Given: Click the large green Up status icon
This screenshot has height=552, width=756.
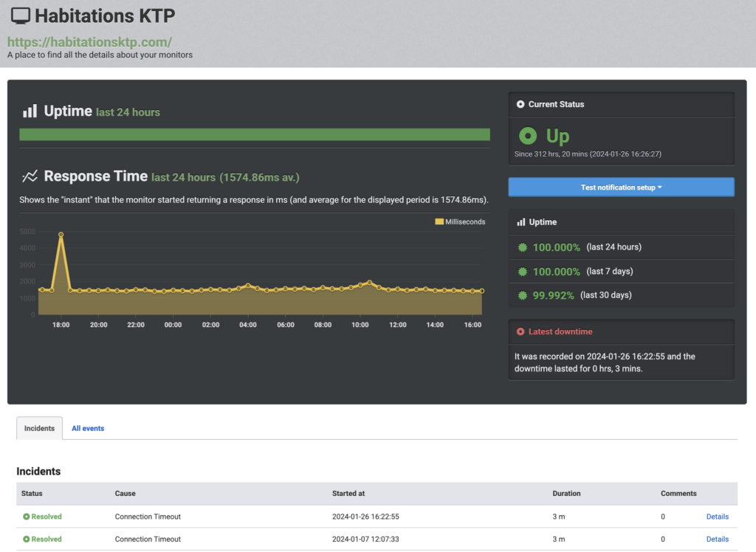Looking at the screenshot, I should tap(527, 136).
